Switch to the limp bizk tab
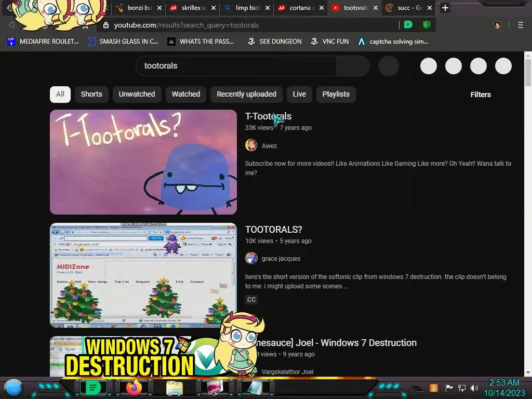Screen dimensions: 532x399 click(x=246, y=8)
